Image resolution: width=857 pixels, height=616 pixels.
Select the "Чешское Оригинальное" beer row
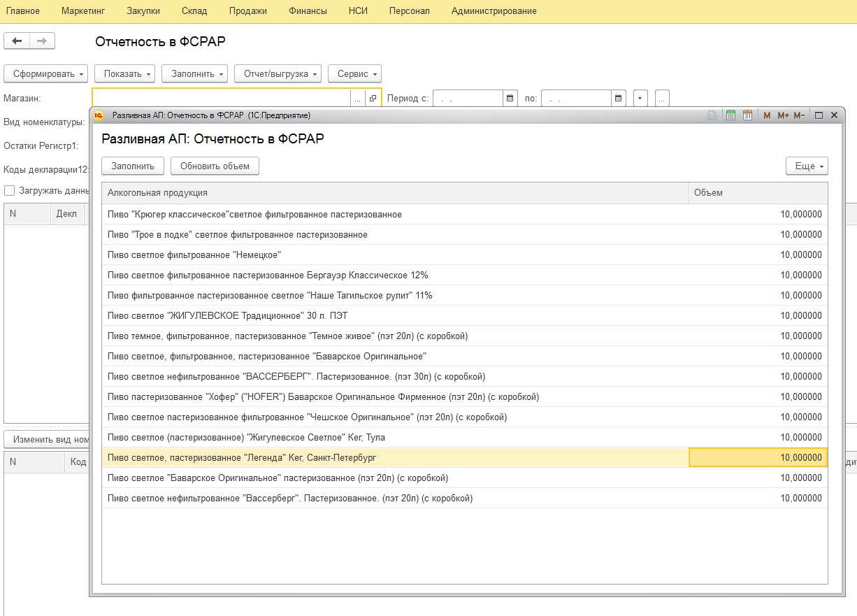pyautogui.click(x=465, y=417)
